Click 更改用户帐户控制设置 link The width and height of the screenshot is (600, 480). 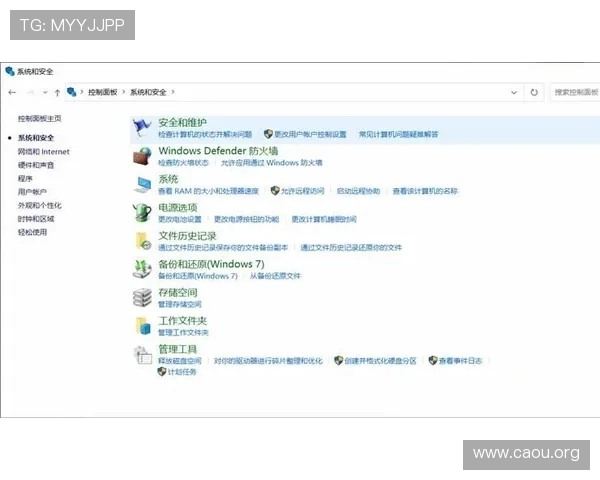click(x=310, y=134)
